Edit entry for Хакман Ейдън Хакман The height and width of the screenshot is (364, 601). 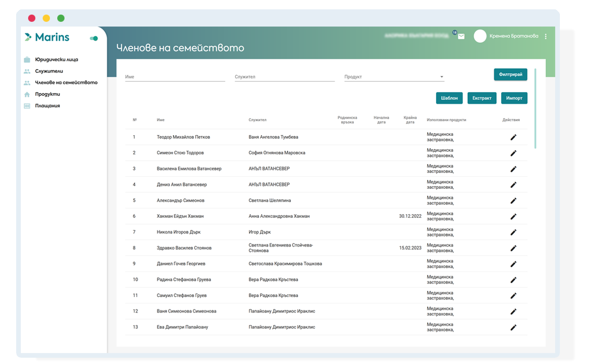coord(513,216)
